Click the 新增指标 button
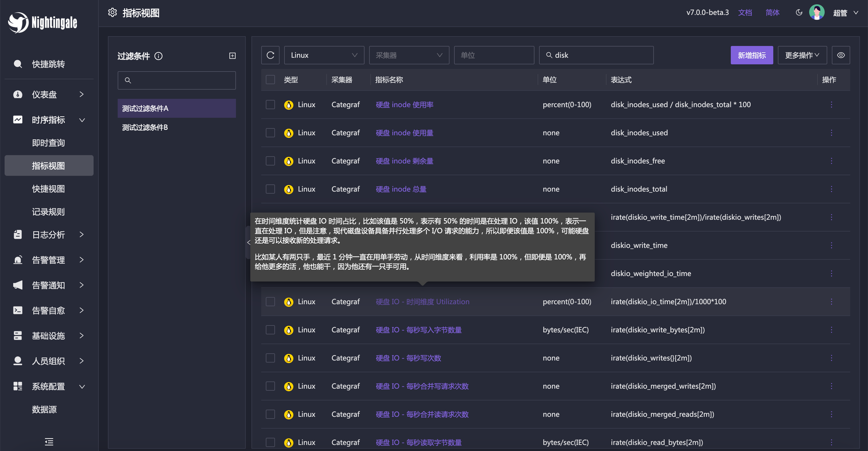The height and width of the screenshot is (451, 868). tap(751, 55)
